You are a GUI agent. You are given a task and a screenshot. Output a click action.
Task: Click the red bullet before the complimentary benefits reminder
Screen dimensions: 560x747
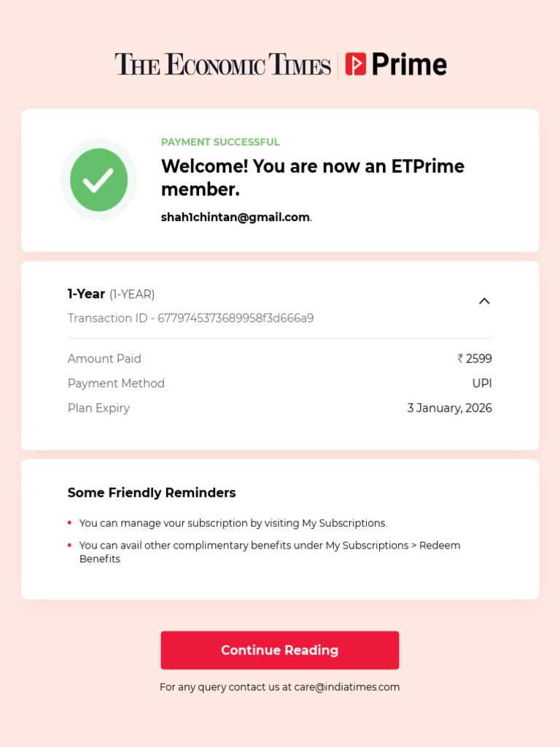pyautogui.click(x=69, y=545)
